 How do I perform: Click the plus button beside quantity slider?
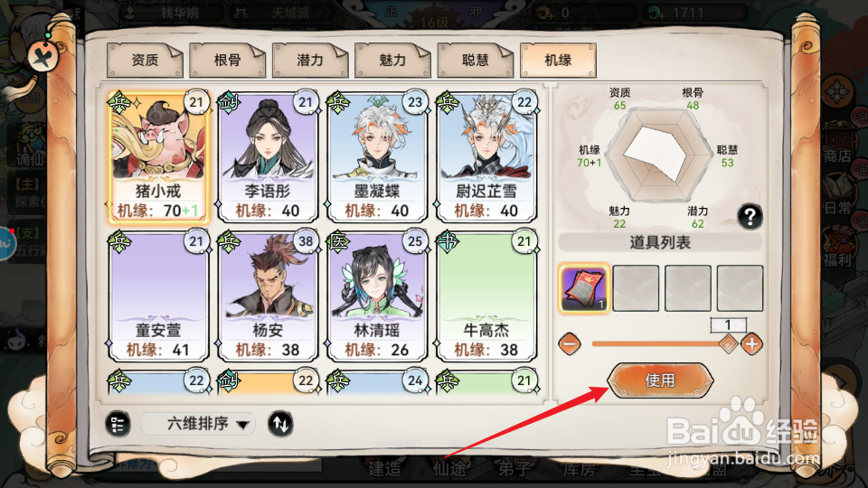click(751, 344)
